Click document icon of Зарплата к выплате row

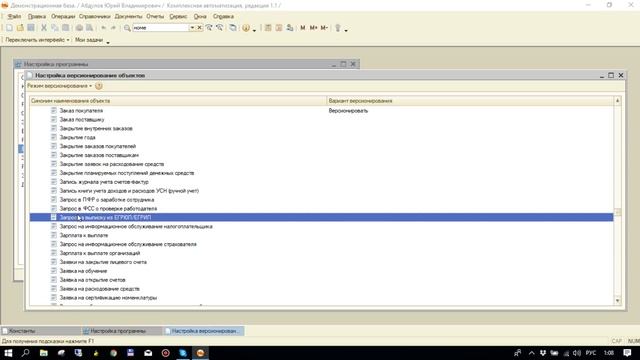(53, 235)
